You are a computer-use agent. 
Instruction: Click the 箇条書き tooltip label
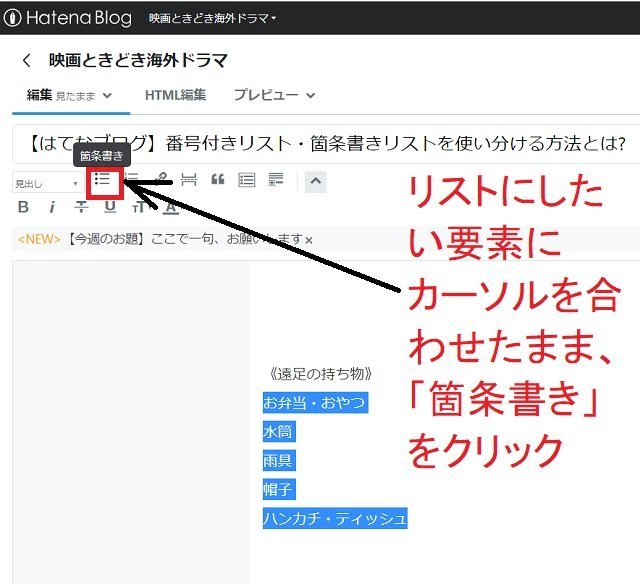(102, 155)
